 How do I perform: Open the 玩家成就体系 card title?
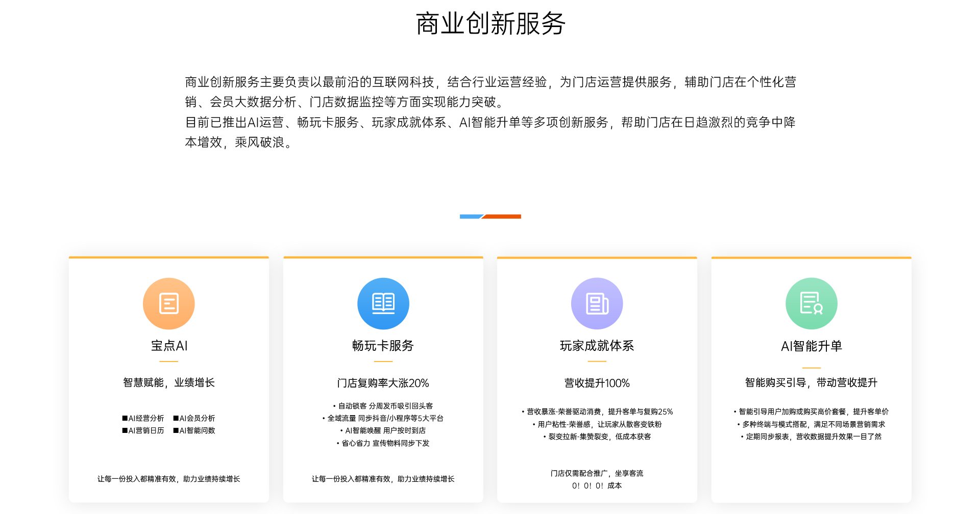[597, 346]
